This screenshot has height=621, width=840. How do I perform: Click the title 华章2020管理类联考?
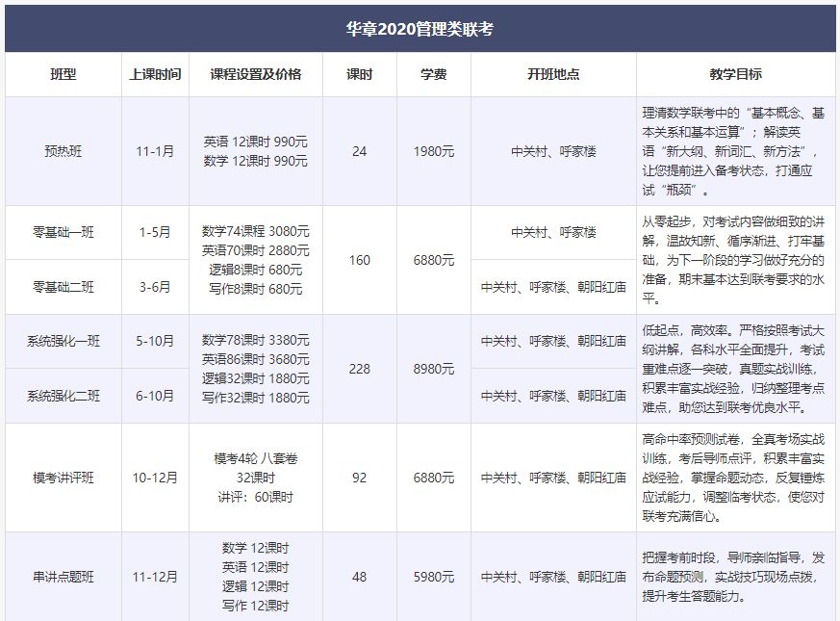point(420,29)
